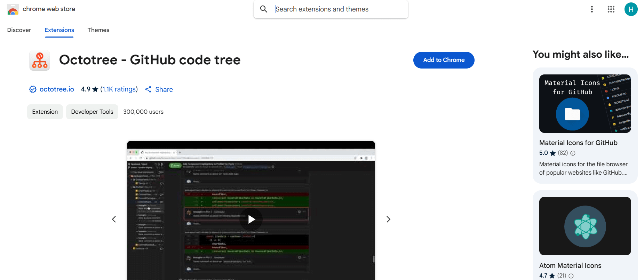Play the Octotree preview video
This screenshot has height=280, width=644.
click(x=251, y=219)
